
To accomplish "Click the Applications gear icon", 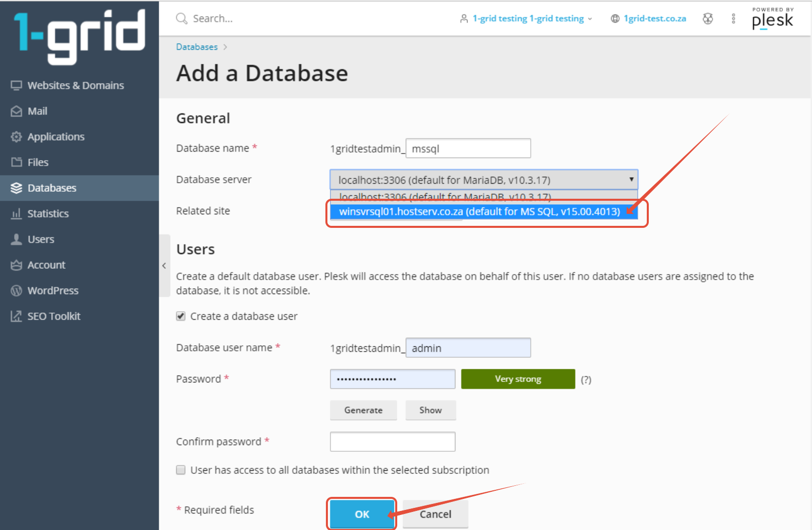I will [17, 137].
